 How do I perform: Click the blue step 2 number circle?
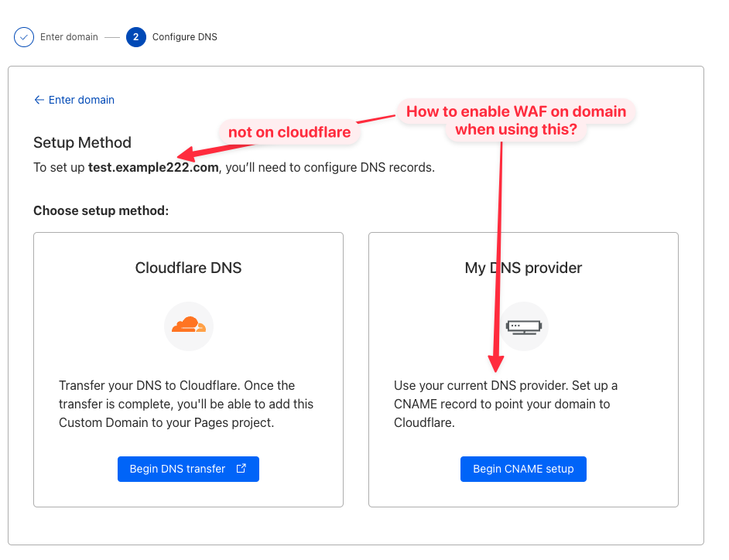pyautogui.click(x=135, y=37)
